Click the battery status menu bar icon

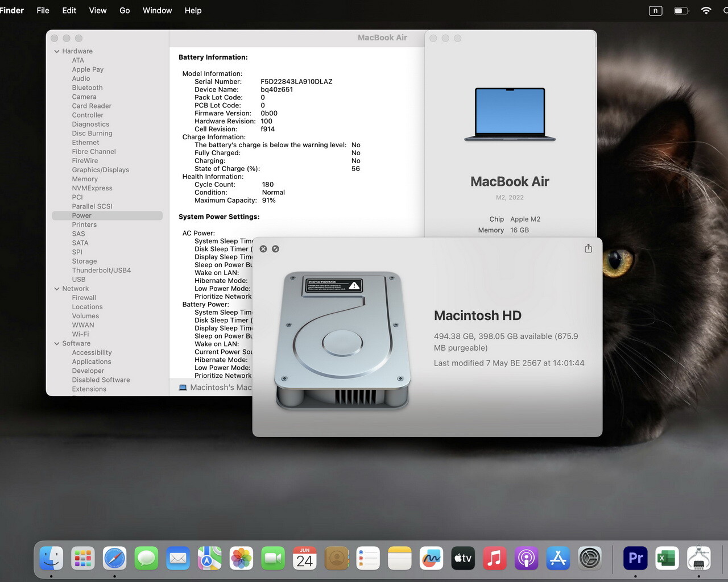tap(681, 10)
